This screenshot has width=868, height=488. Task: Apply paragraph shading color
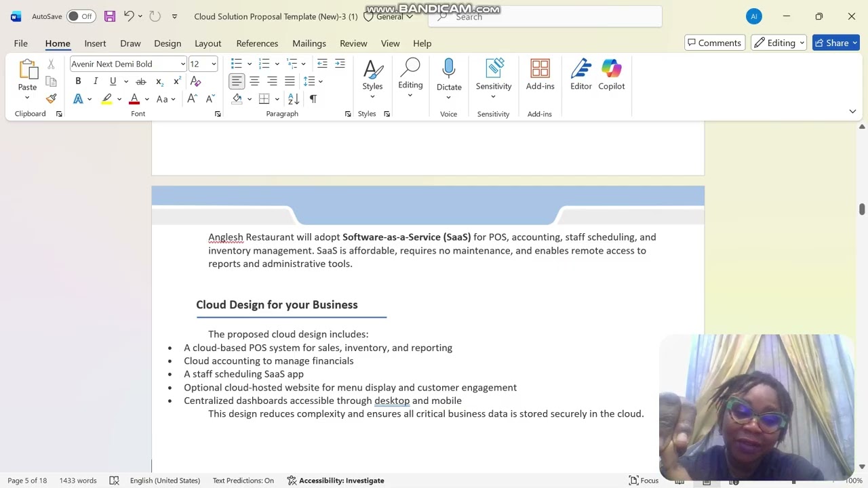(x=237, y=99)
